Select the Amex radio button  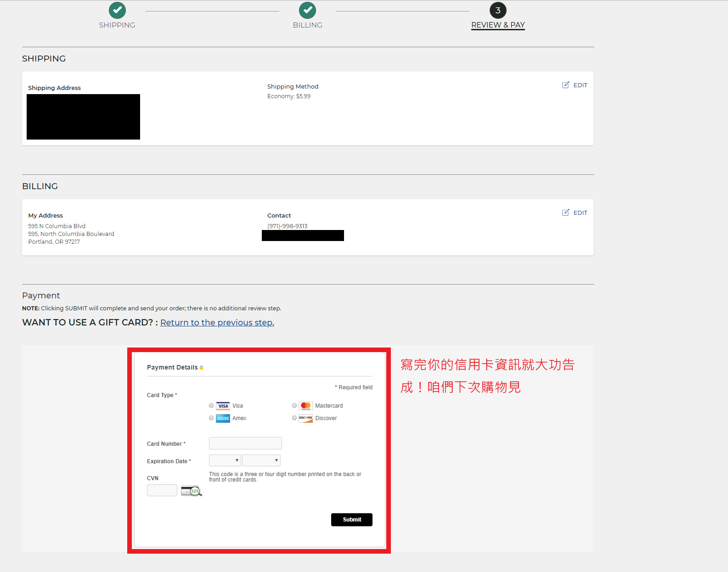click(211, 418)
